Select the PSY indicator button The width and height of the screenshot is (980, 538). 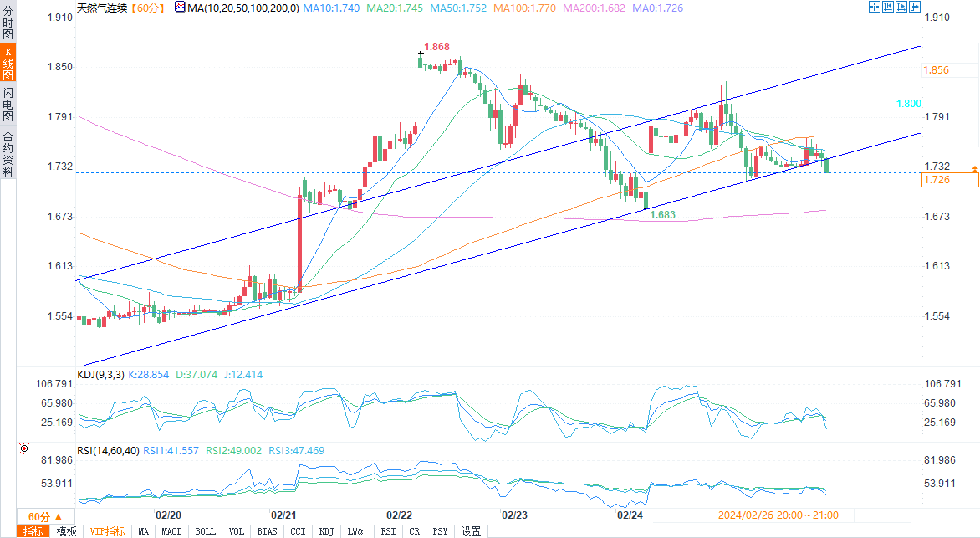click(x=440, y=532)
